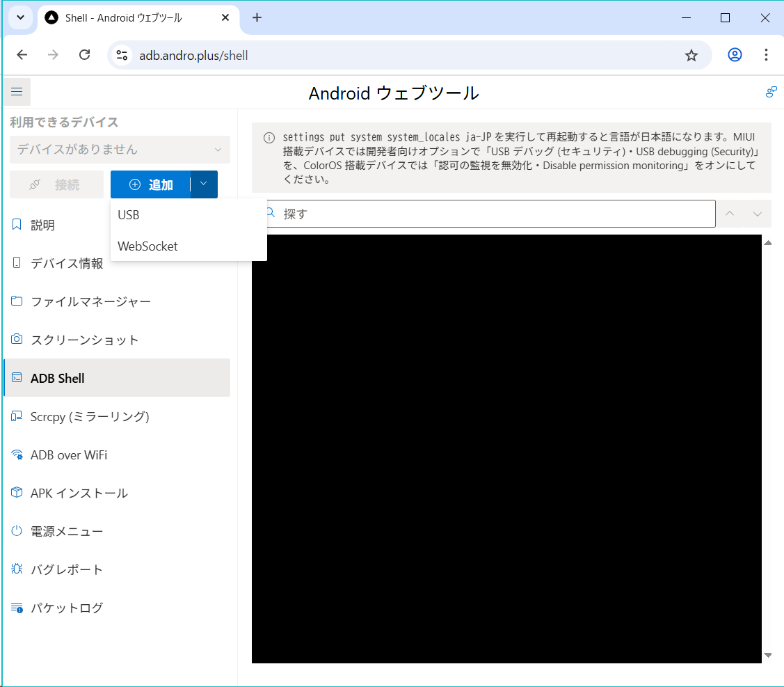The image size is (784, 687).
Task: Open the file manager folder icon
Action: click(17, 301)
